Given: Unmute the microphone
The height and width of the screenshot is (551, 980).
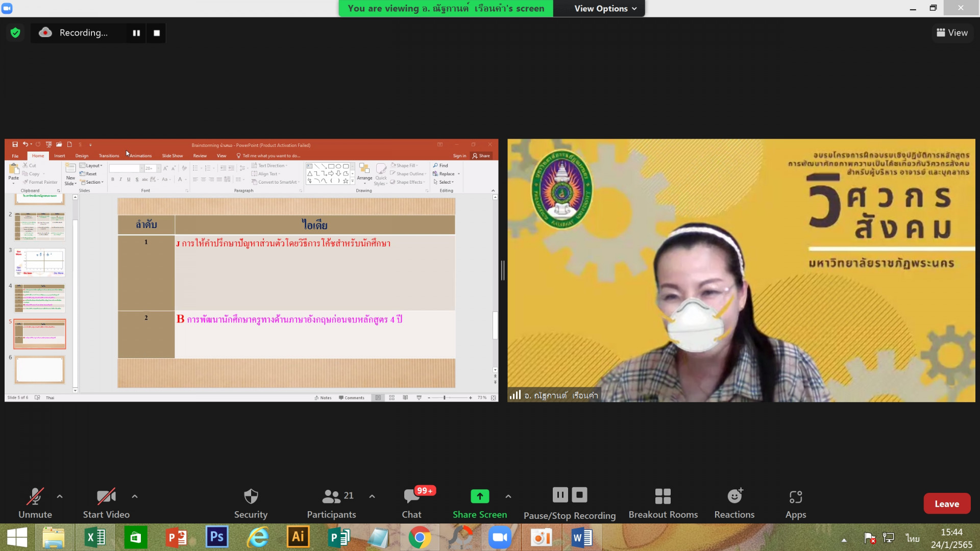Looking at the screenshot, I should tap(35, 503).
